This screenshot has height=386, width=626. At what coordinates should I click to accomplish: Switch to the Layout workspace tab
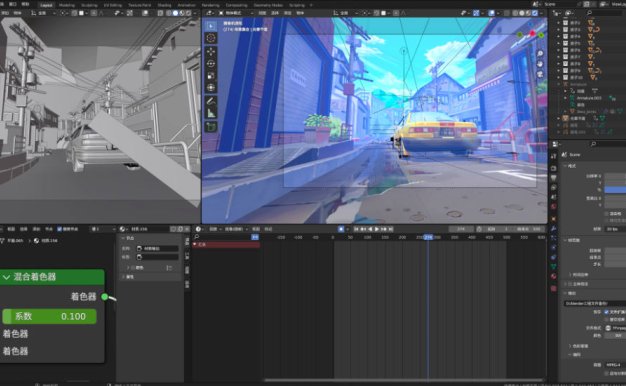point(46,5)
